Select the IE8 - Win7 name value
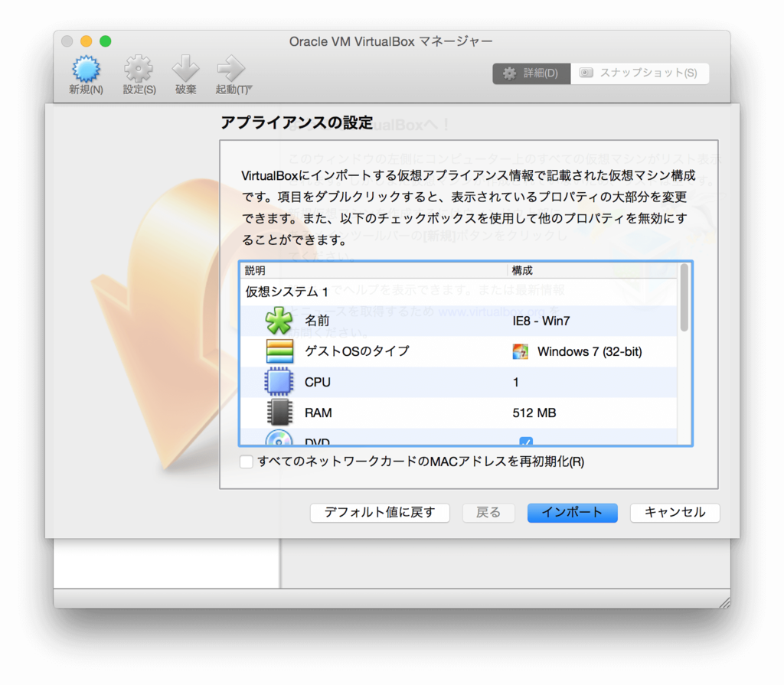Viewport: 784px width, 685px height. click(x=541, y=321)
